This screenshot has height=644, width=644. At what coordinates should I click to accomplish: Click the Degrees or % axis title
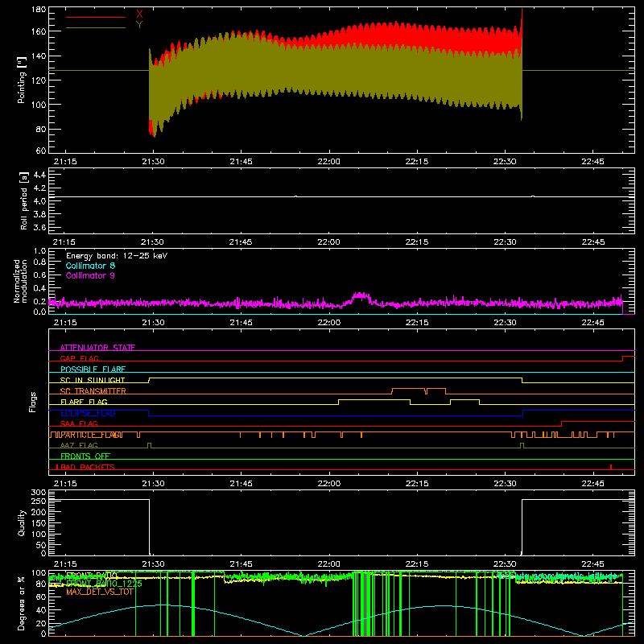[22, 604]
